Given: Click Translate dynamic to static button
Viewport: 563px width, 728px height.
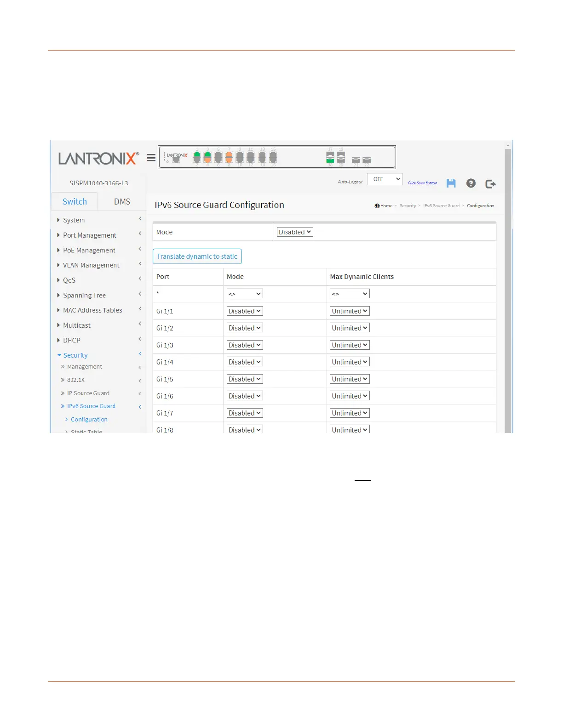Looking at the screenshot, I should (197, 256).
